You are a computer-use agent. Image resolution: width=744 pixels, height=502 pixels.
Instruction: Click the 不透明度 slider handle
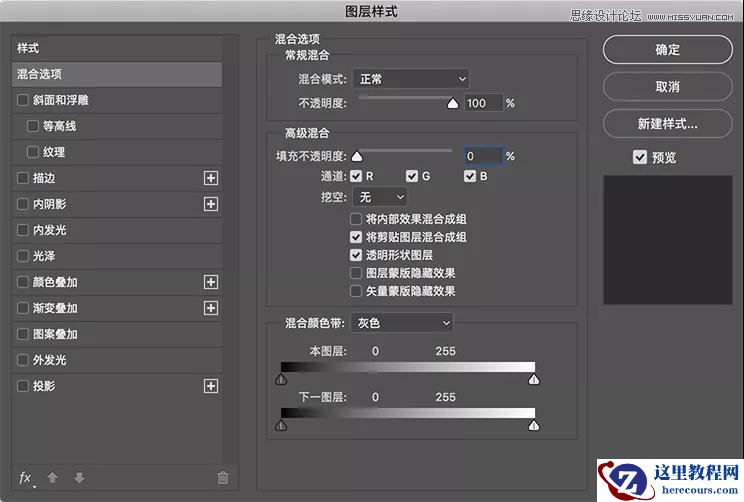click(453, 103)
